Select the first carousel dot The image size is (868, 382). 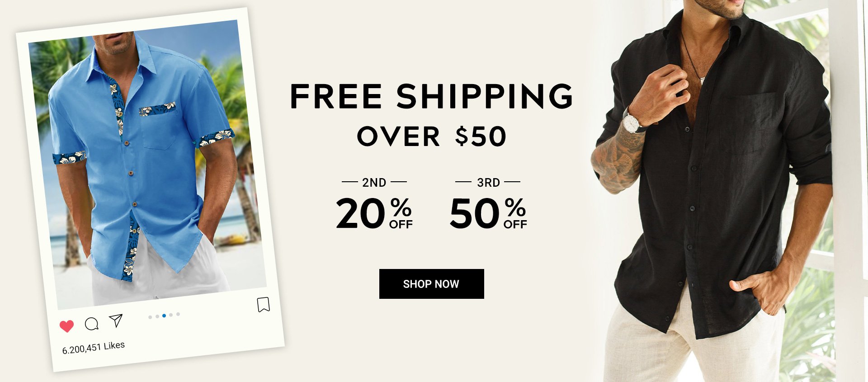[x=150, y=317]
